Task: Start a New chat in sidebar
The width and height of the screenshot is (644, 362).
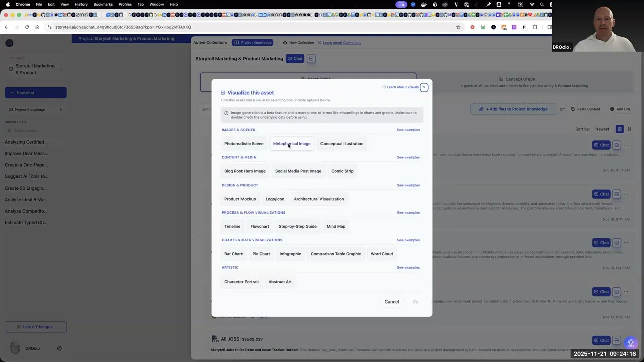Action: (36, 93)
